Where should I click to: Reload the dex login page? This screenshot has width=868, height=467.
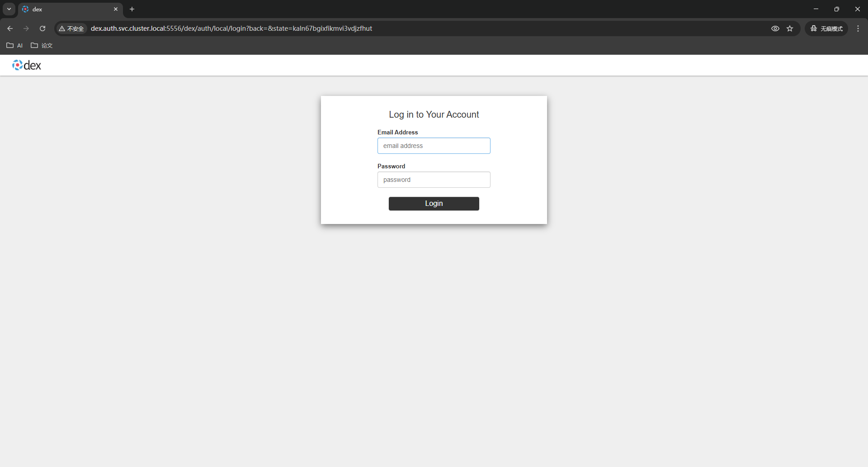click(x=42, y=29)
